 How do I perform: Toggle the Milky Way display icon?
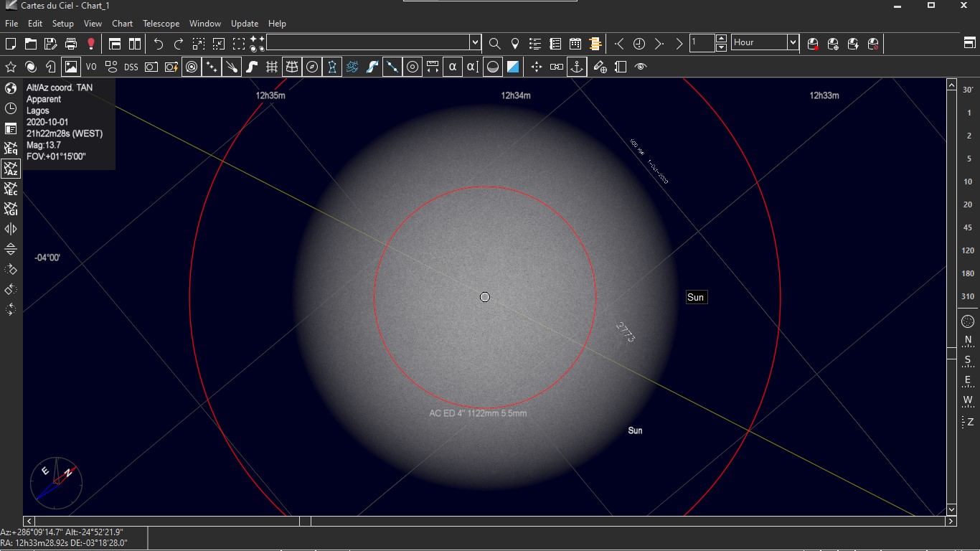(252, 67)
